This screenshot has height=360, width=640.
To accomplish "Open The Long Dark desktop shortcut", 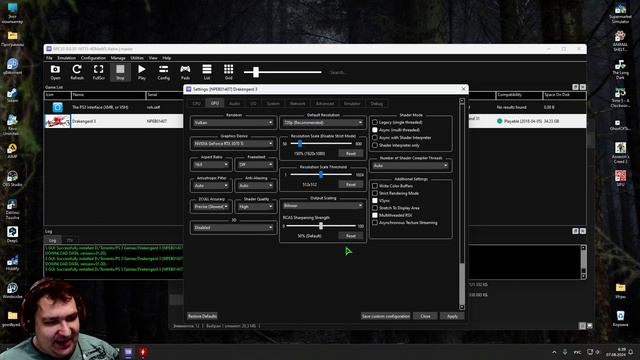I will (x=620, y=69).
